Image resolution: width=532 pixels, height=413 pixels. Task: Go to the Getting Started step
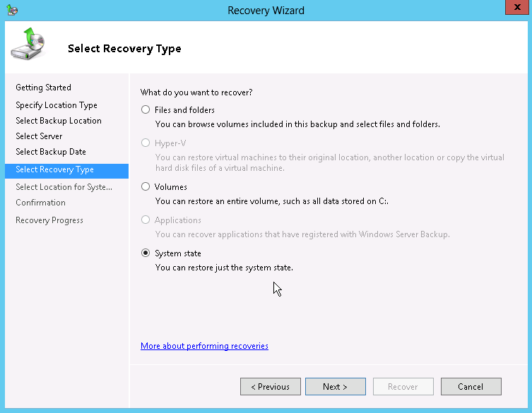coord(43,88)
